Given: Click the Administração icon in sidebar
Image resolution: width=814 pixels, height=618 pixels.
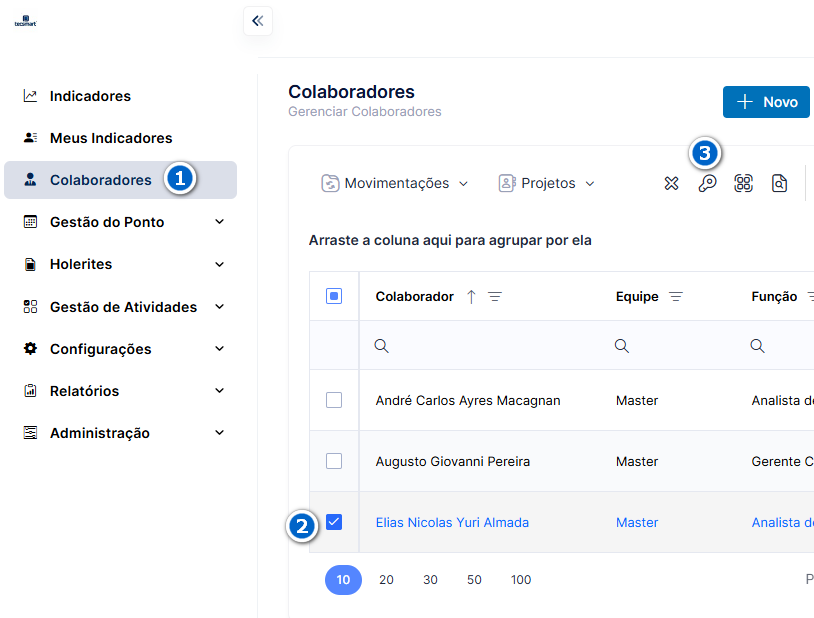Looking at the screenshot, I should pyautogui.click(x=30, y=433).
